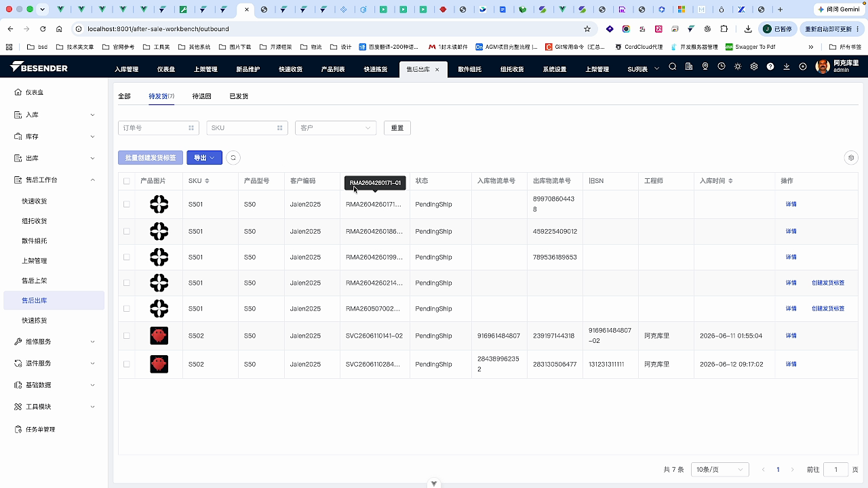Open the settings gear in the header

[x=754, y=66]
